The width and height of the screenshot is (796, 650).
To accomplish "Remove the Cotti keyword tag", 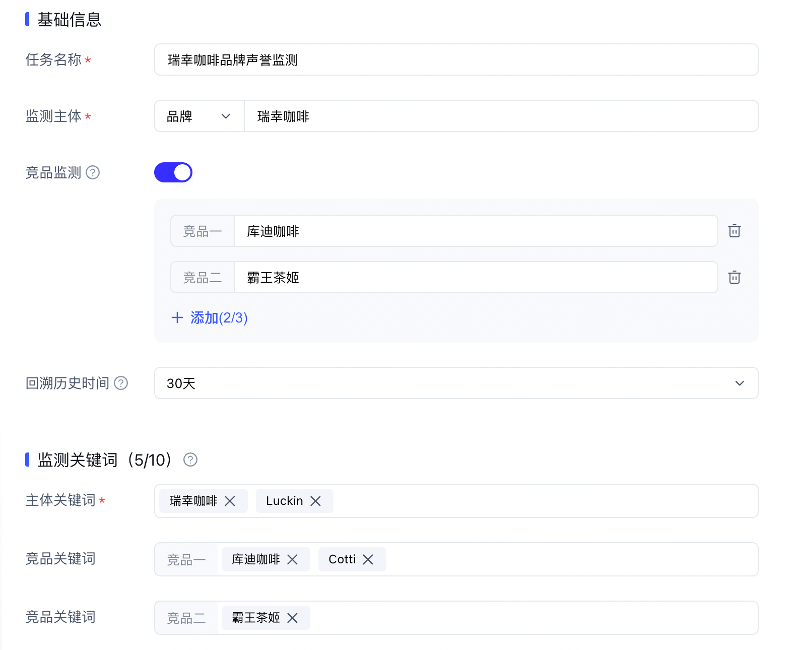I will tap(368, 560).
